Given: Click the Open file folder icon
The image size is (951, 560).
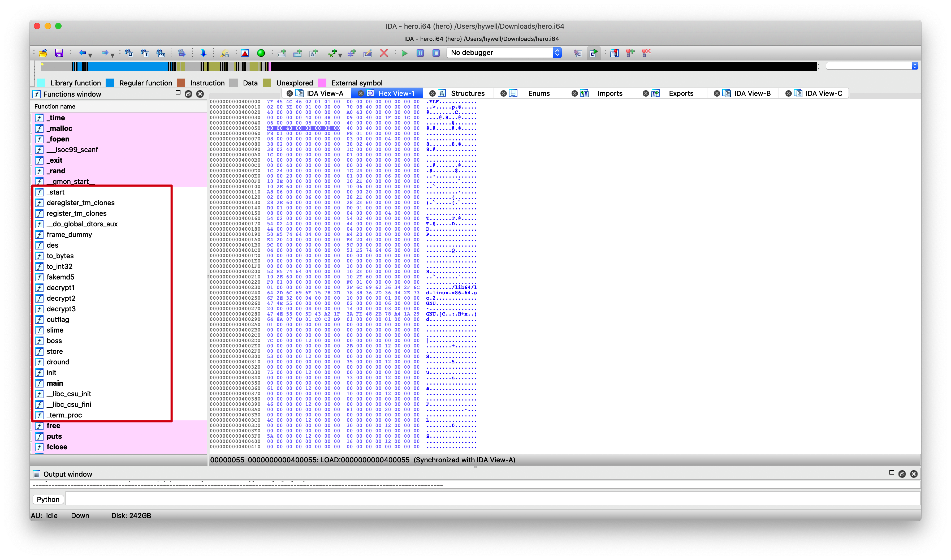Looking at the screenshot, I should 43,53.
